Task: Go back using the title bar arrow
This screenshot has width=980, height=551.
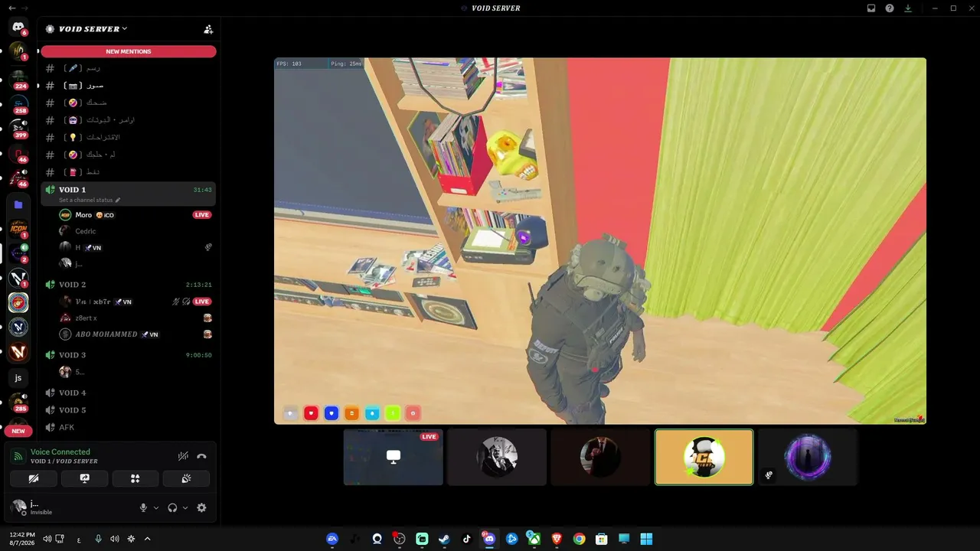Action: click(11, 8)
